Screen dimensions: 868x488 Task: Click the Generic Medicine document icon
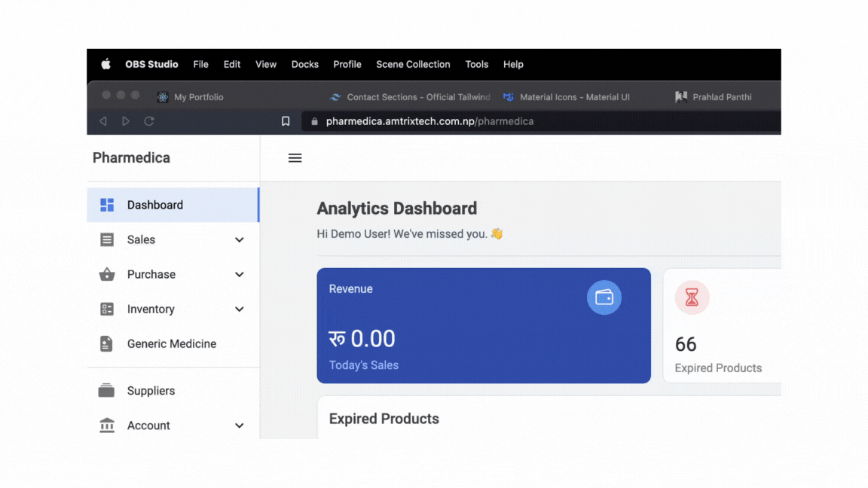tap(107, 344)
